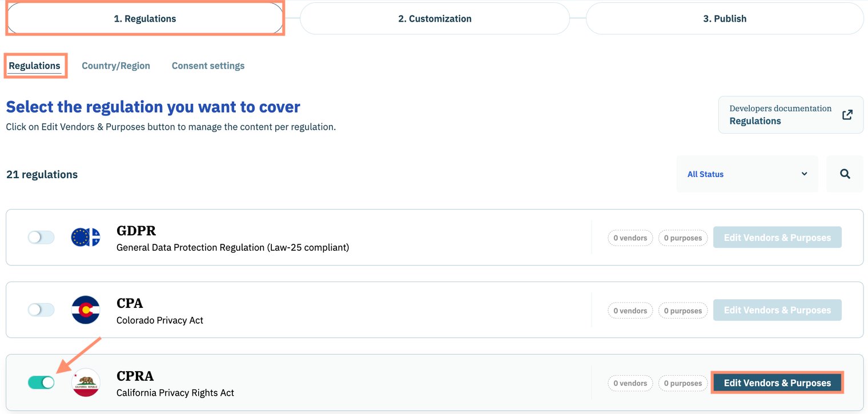Click the external link icon for documentation

click(847, 115)
